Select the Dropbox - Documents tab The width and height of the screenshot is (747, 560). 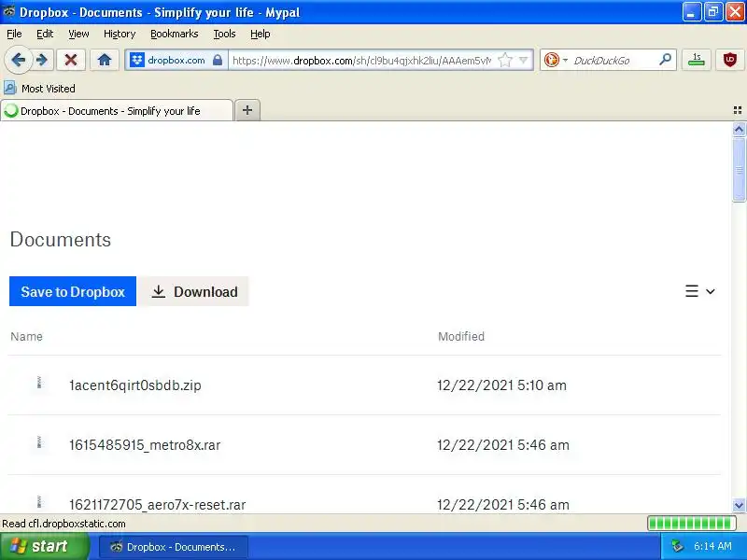tap(117, 110)
